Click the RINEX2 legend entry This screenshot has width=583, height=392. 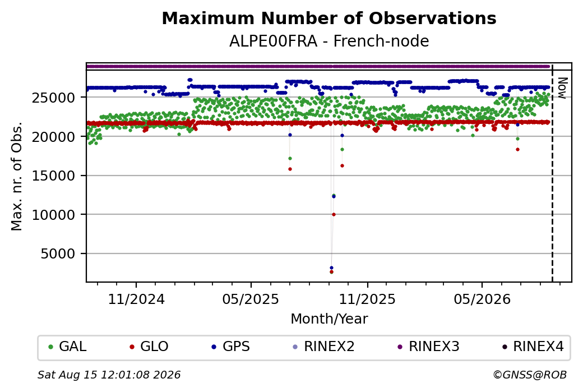point(323,347)
